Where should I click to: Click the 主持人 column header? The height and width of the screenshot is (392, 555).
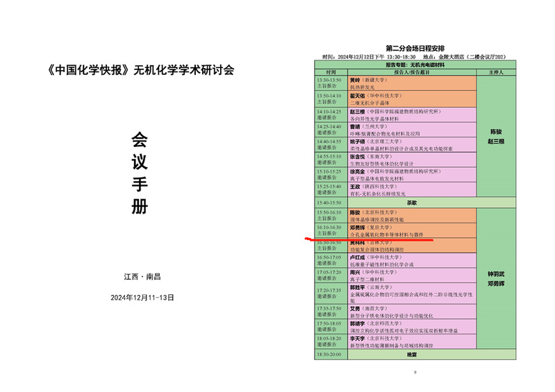coord(496,71)
